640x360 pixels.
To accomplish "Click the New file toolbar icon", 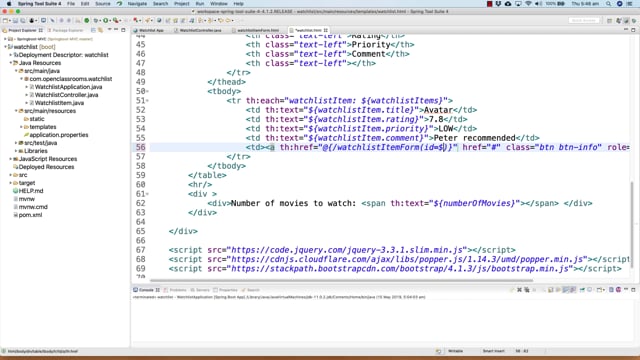I will pyautogui.click(x=5, y=20).
